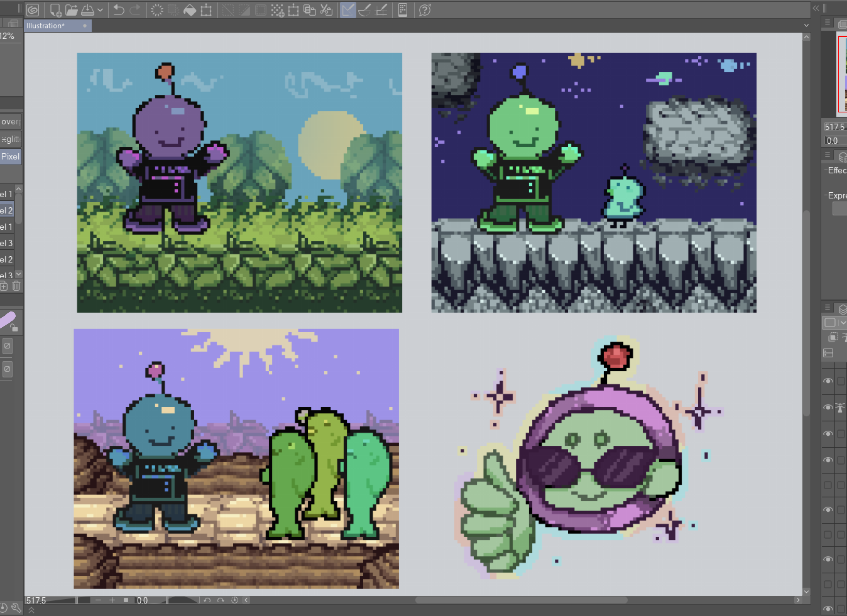The image size is (847, 616).
Task: Open the canvas tab list dropdown arrow
Action: click(806, 26)
